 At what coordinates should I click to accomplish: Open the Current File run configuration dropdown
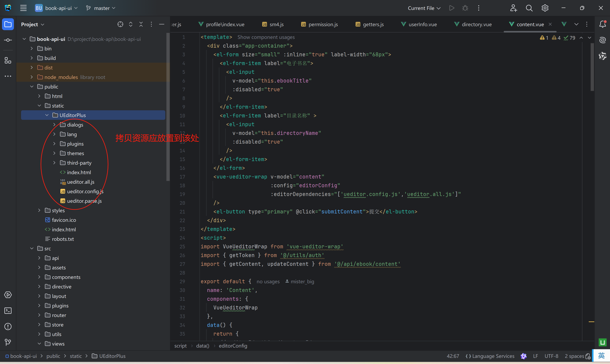point(424,8)
